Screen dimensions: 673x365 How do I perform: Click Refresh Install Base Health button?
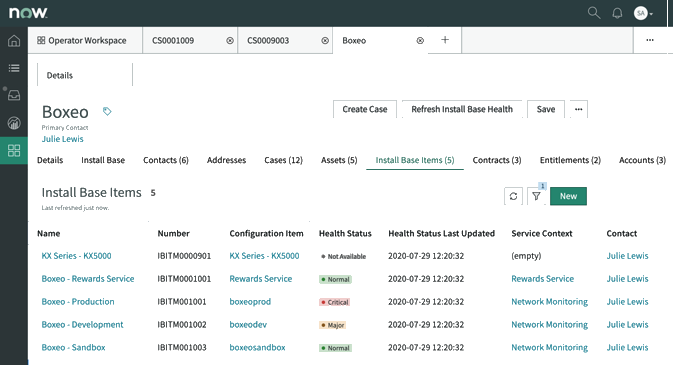(462, 109)
